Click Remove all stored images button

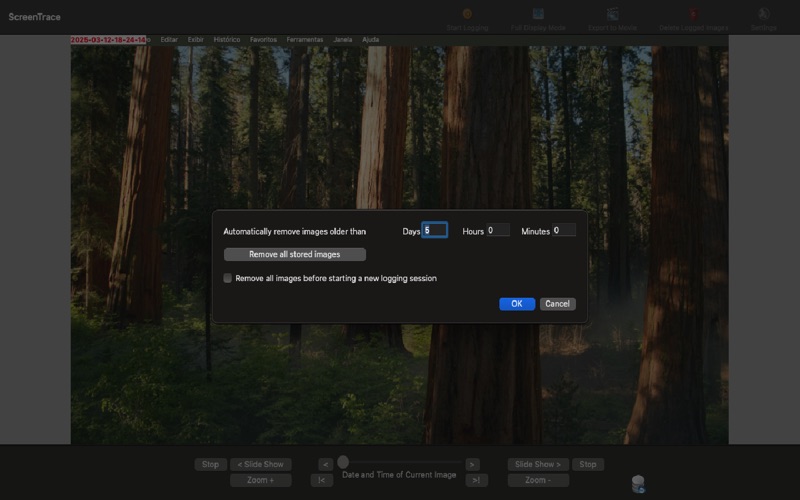click(294, 254)
